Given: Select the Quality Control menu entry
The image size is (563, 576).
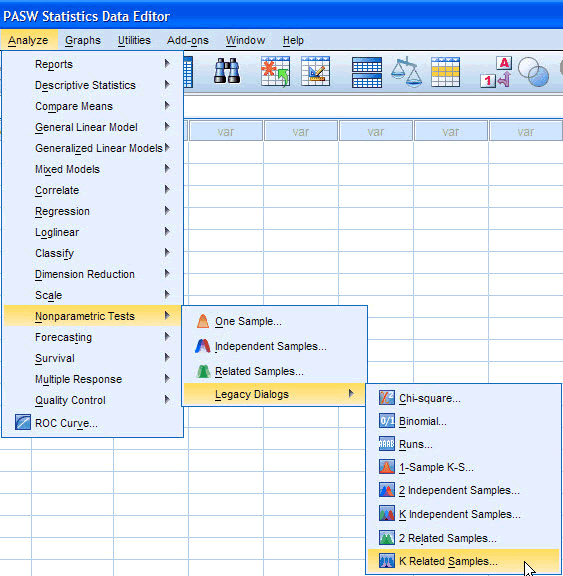Looking at the screenshot, I should pos(92,400).
